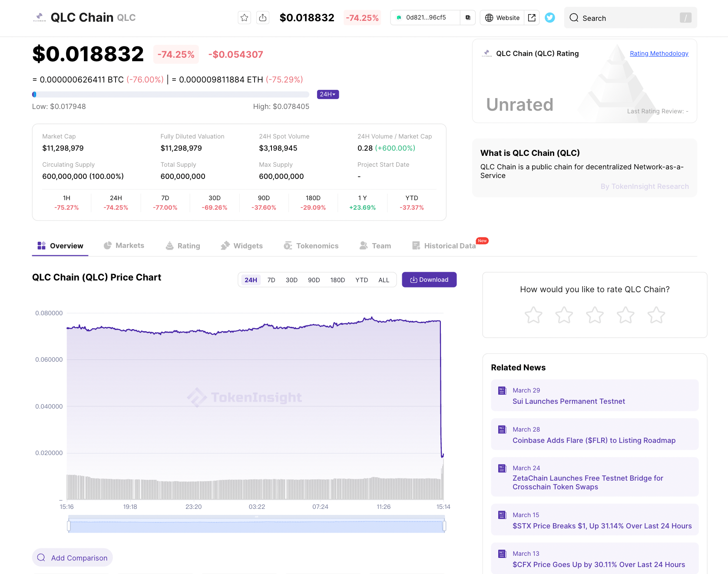Open the Add Comparison selector
Image resolution: width=728 pixels, height=574 pixels.
(73, 558)
